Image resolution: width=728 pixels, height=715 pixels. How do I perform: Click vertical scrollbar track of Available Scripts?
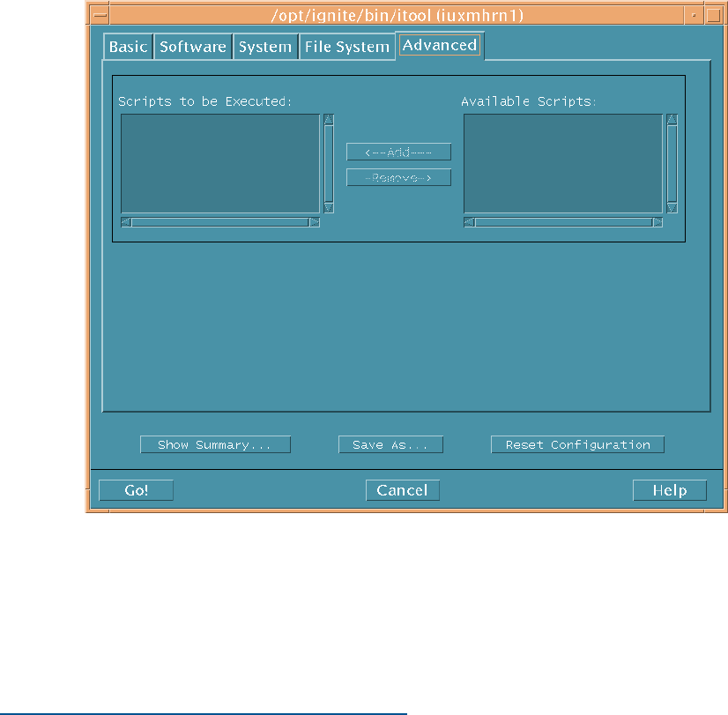672,163
